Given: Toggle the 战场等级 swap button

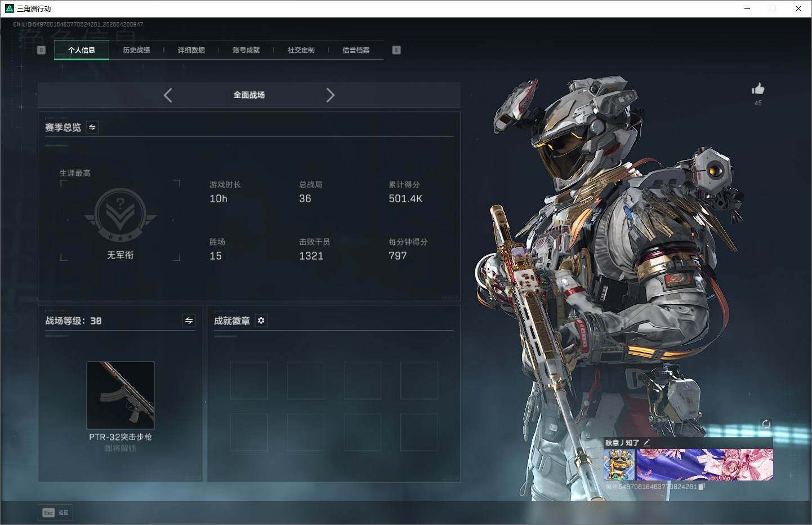Looking at the screenshot, I should coord(189,321).
